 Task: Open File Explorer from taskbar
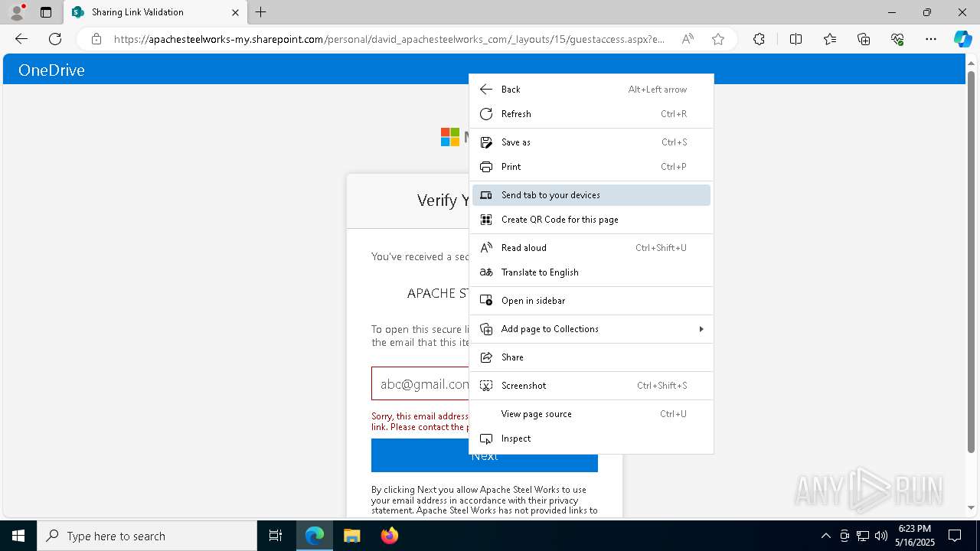point(351,536)
